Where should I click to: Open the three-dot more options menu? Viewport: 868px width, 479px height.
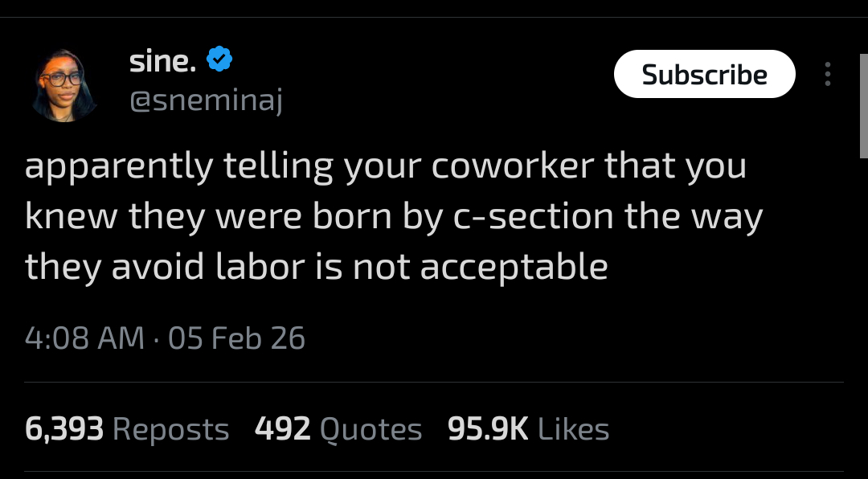pos(827,75)
